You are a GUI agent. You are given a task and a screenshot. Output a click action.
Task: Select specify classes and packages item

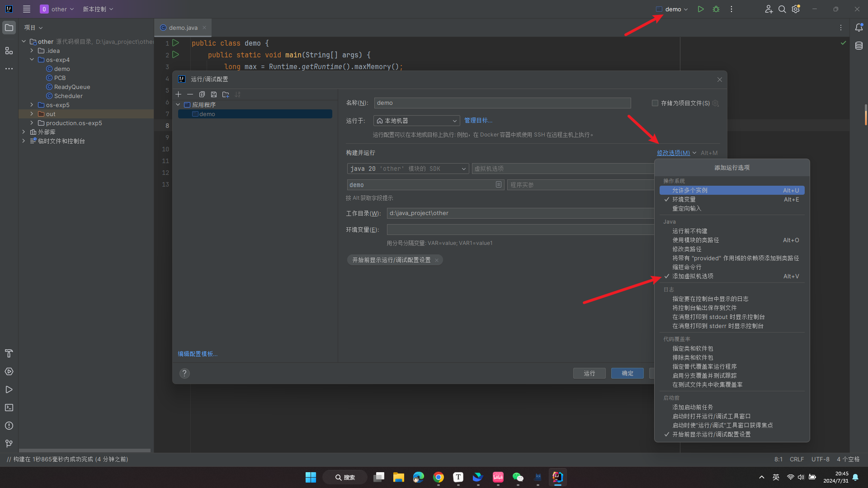(732, 348)
